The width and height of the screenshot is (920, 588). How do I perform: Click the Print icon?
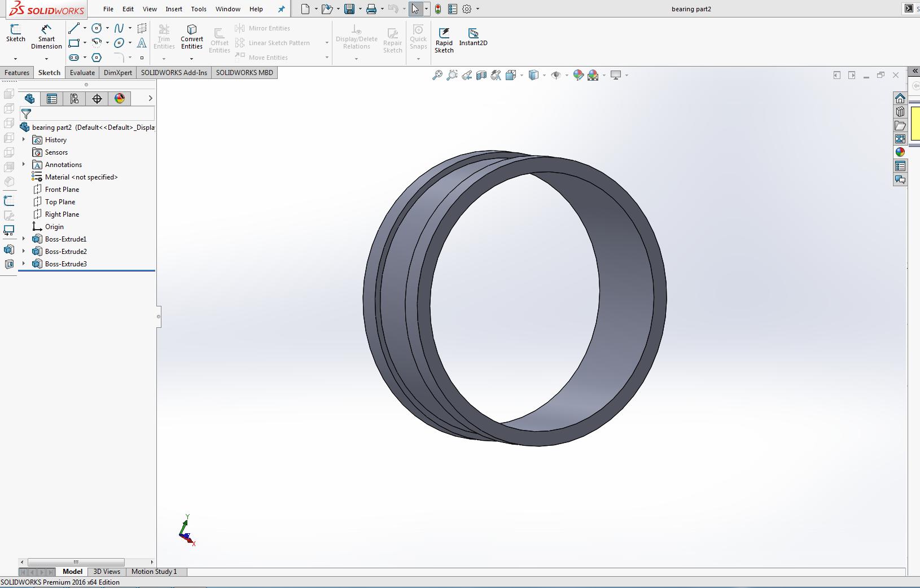click(x=371, y=9)
